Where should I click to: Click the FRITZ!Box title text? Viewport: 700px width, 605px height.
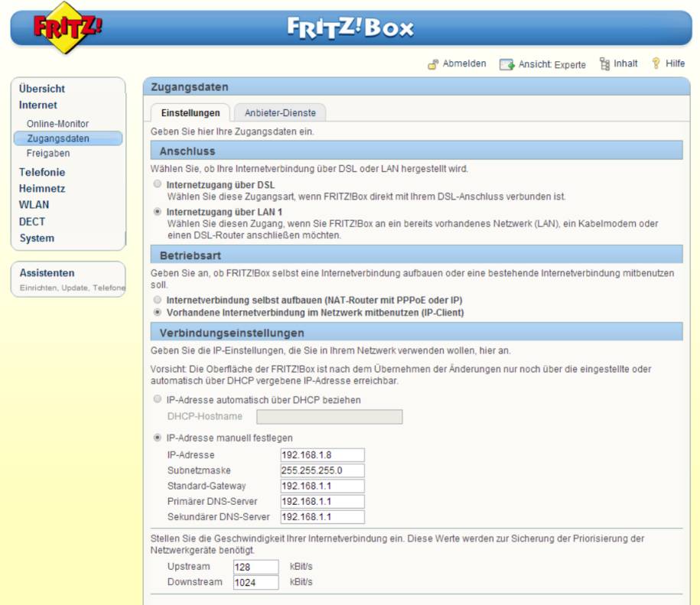point(350,28)
